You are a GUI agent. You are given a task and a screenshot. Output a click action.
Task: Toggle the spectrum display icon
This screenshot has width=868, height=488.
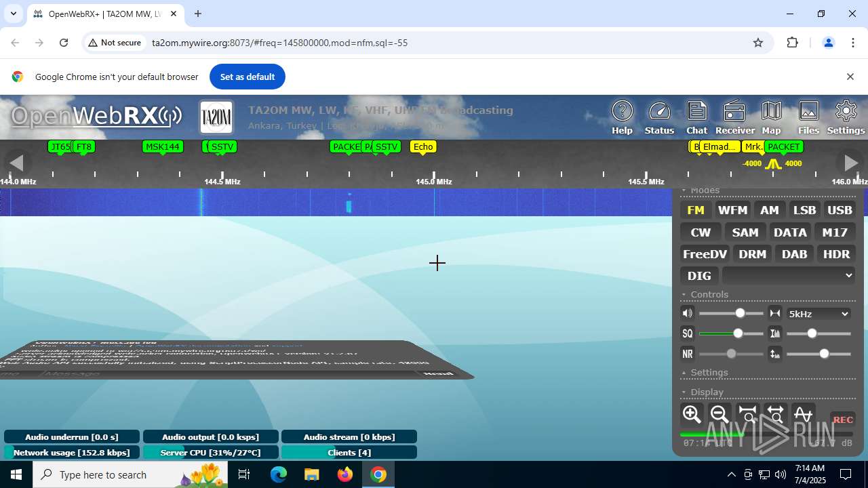[x=803, y=414]
